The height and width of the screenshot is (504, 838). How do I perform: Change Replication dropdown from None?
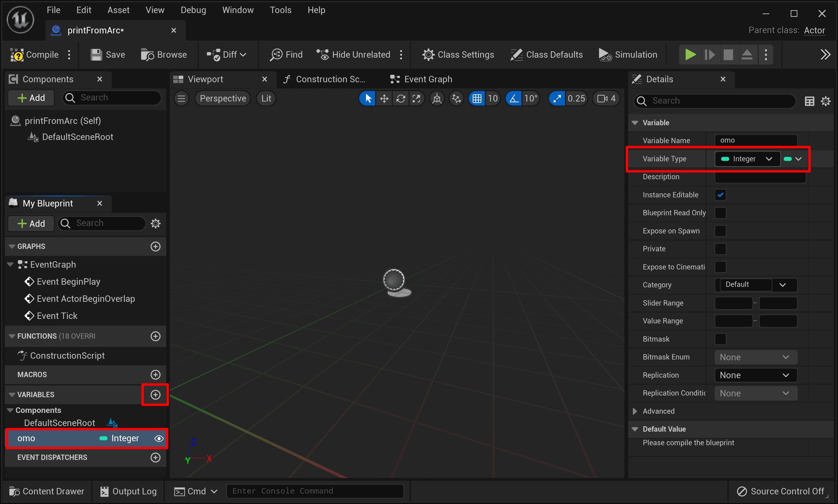[x=755, y=375]
